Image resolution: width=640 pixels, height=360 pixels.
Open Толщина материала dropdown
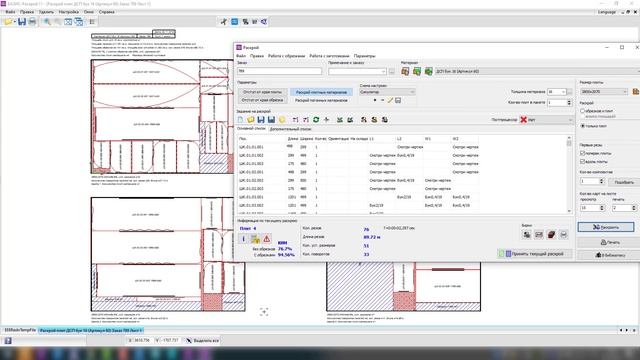(x=563, y=92)
